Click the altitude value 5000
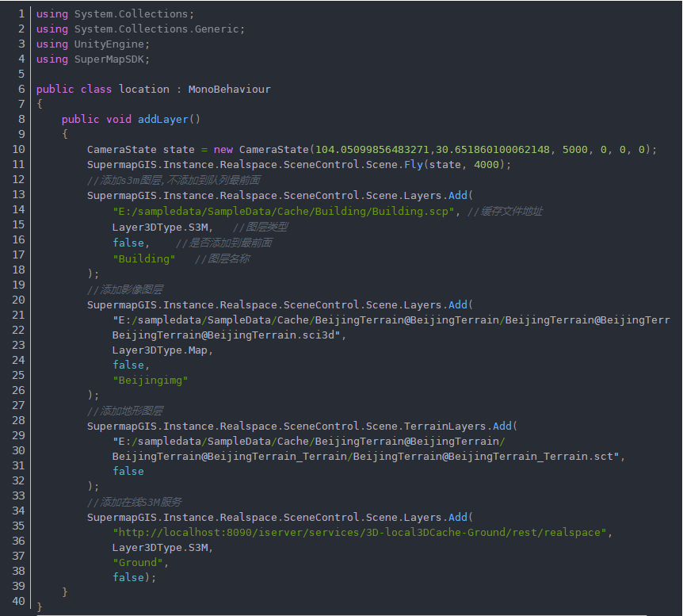The image size is (683, 616). point(575,150)
